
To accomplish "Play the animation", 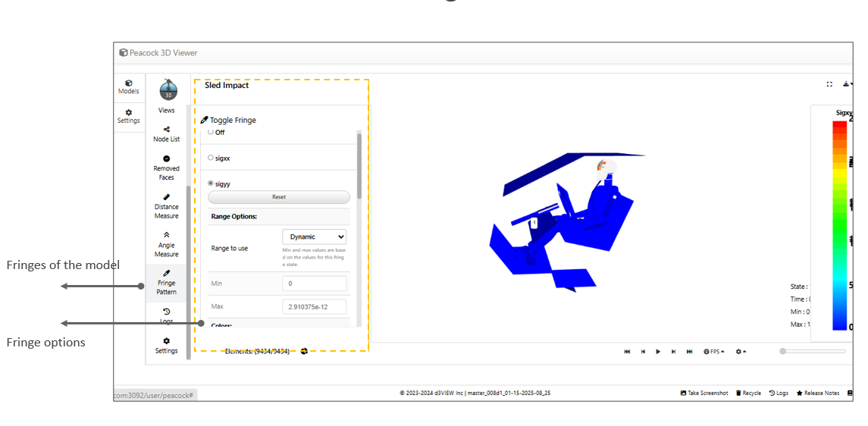I will tap(658, 351).
